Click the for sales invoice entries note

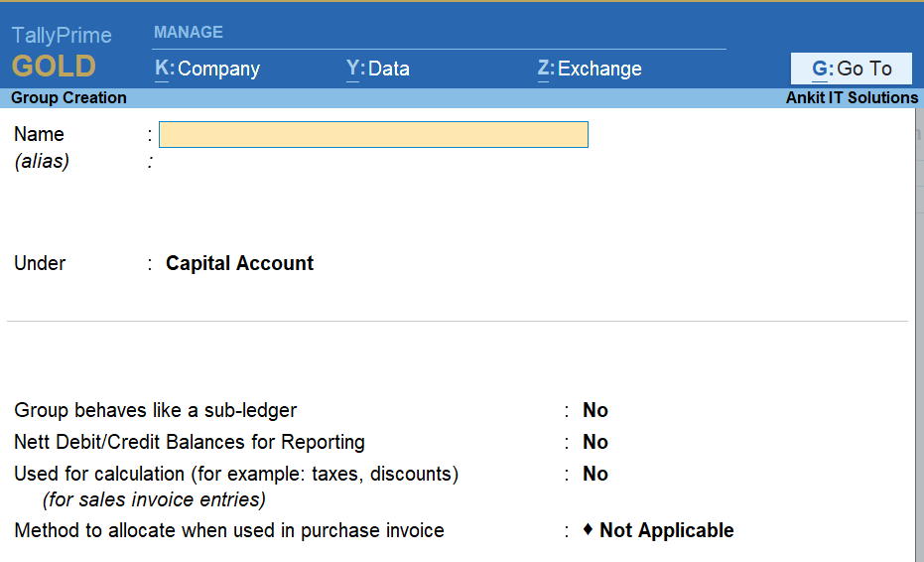[x=154, y=499]
